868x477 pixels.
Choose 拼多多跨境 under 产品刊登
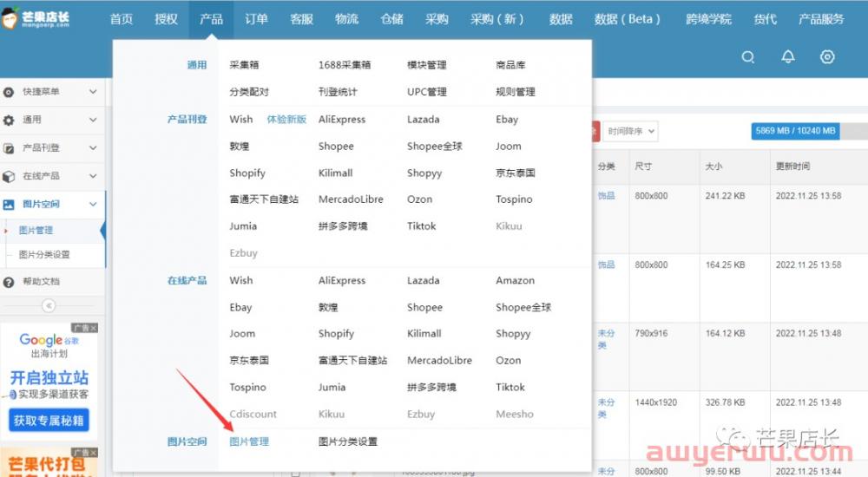tap(343, 225)
